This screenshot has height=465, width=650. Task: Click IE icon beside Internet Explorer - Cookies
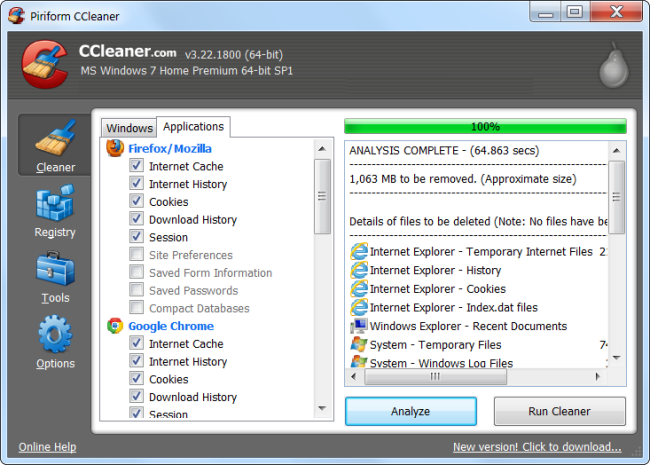(x=359, y=288)
